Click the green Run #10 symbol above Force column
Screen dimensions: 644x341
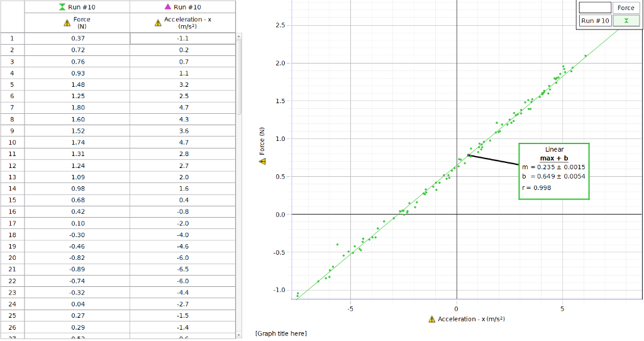point(62,7)
